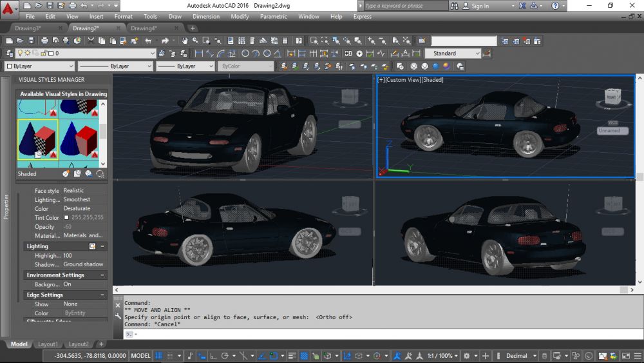Collapse the Environment Settings section

click(102, 275)
